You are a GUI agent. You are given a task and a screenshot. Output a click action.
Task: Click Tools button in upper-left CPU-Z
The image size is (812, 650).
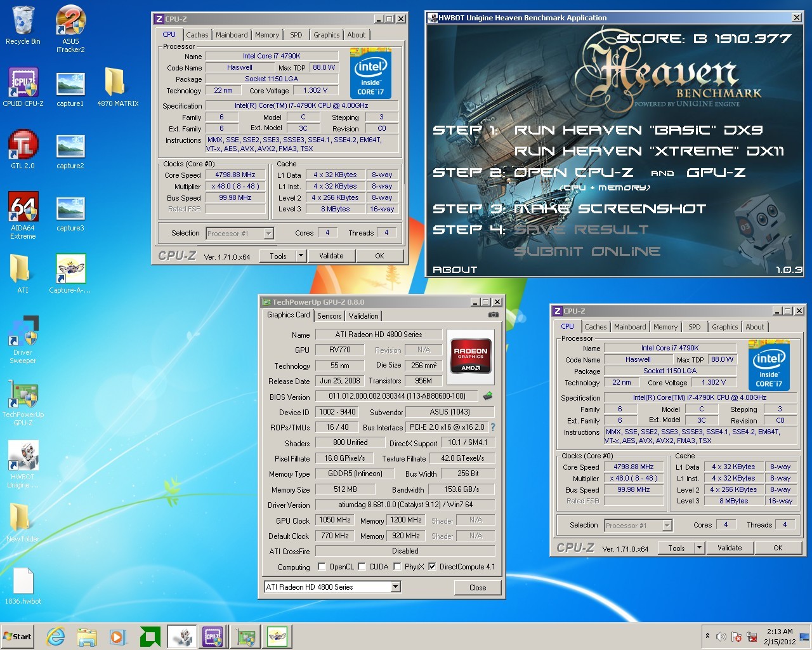pos(278,256)
